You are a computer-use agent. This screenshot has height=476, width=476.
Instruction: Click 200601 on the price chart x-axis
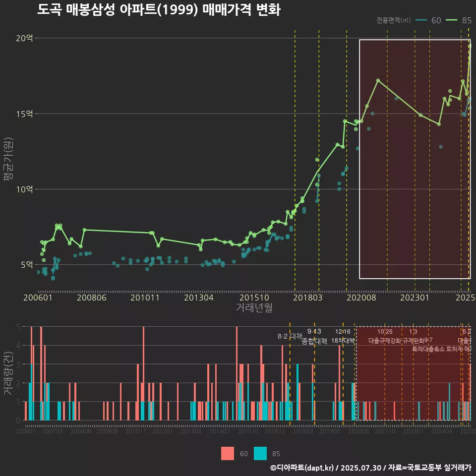(38, 297)
